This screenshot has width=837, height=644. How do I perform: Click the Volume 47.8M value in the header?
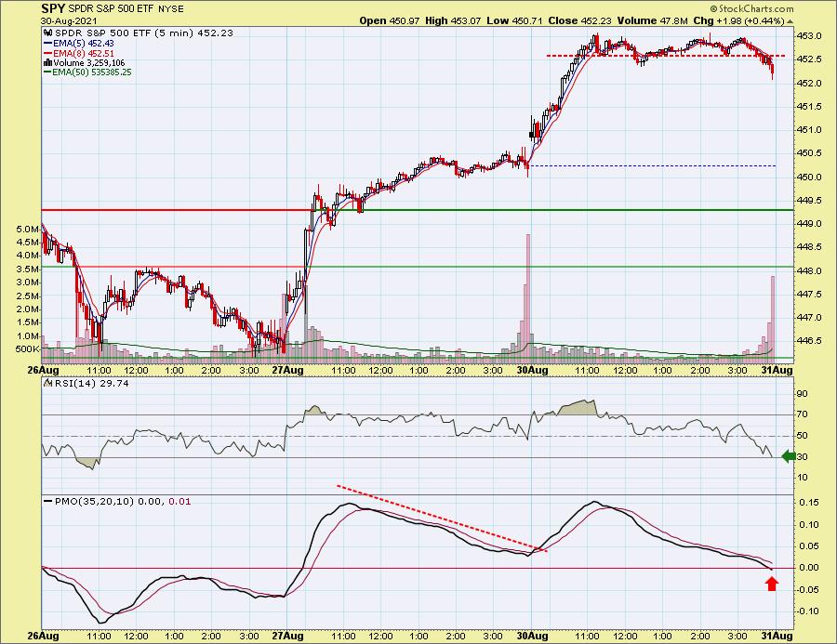pos(653,20)
